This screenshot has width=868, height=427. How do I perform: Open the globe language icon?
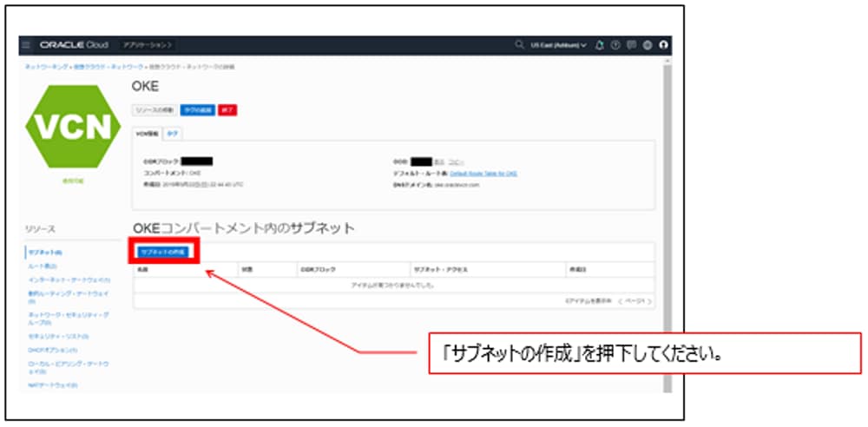pos(648,45)
